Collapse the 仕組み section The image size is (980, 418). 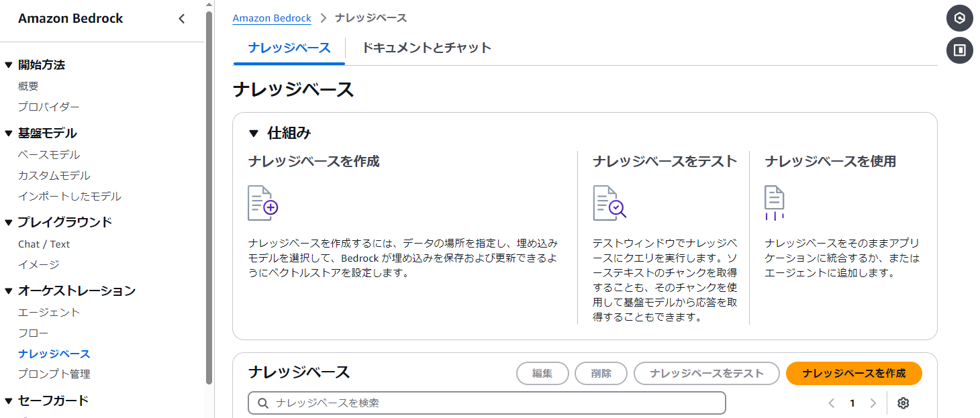(253, 133)
